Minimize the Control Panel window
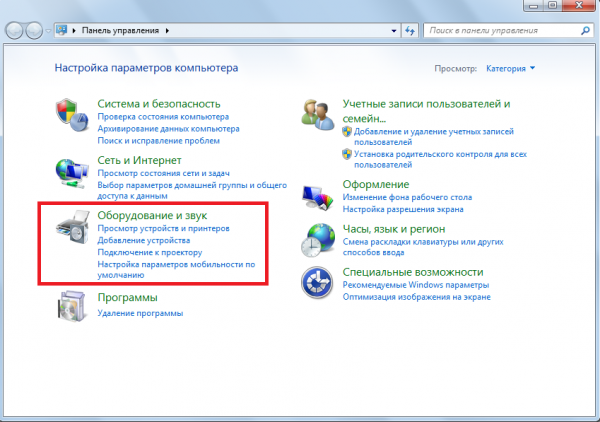Screen dimensions: 600x422 pyautogui.click(x=533, y=5)
